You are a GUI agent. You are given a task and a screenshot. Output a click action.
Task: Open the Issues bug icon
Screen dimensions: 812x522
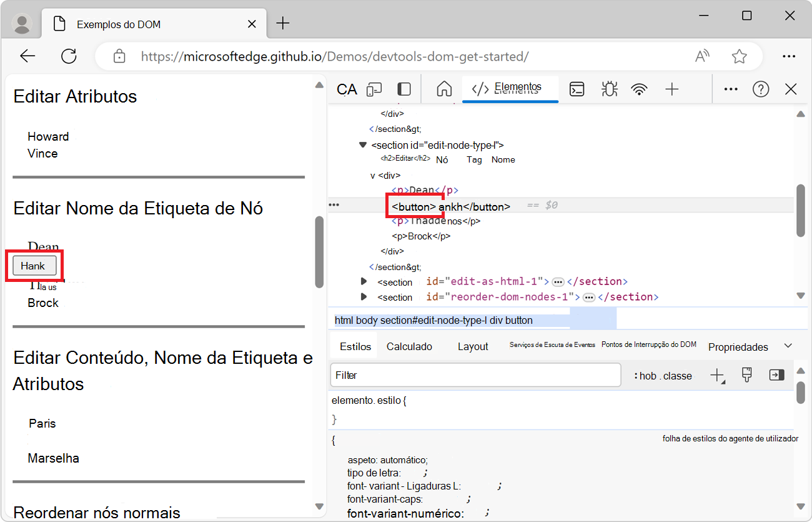coord(609,89)
